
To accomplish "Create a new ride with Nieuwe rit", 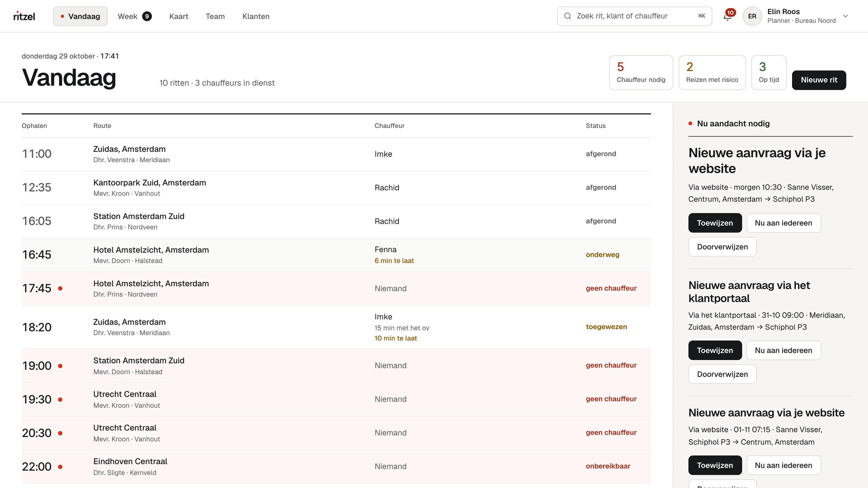I will click(x=819, y=80).
